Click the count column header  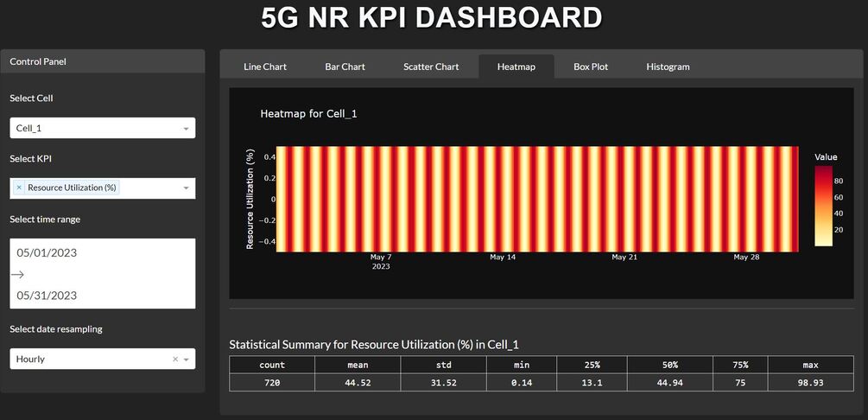click(x=272, y=365)
